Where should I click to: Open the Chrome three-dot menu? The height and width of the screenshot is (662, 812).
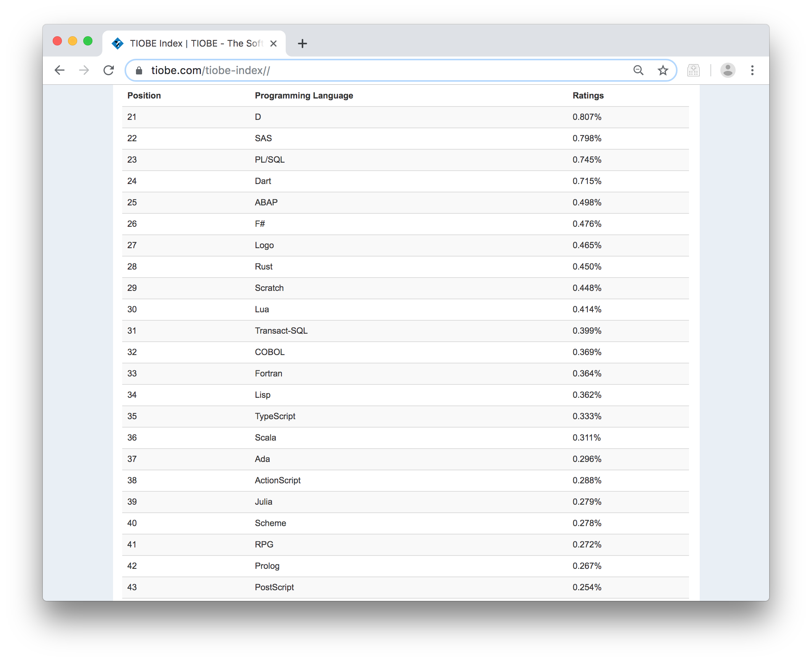pos(752,70)
